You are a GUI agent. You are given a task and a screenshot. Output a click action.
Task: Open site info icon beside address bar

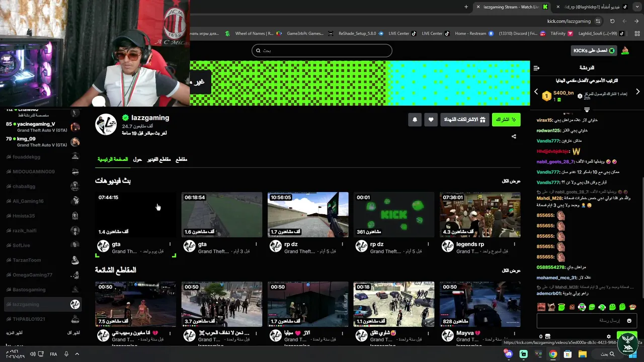coord(598,21)
